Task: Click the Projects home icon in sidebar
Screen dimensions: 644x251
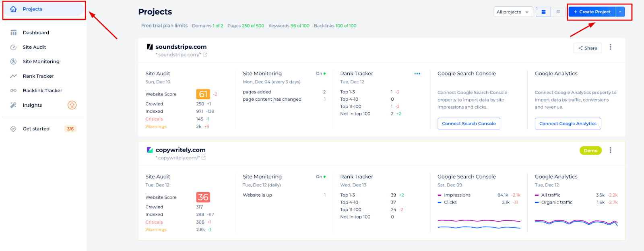Action: [x=13, y=9]
